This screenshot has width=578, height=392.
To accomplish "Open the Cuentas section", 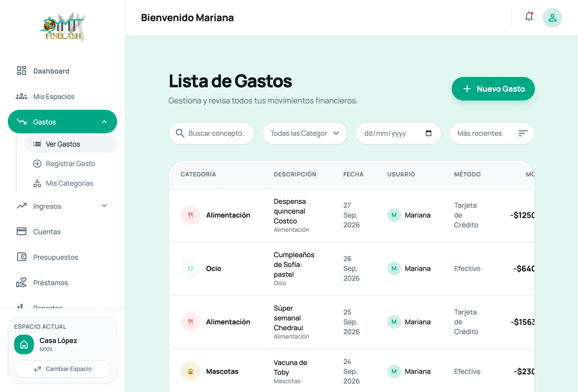I will click(x=62, y=232).
